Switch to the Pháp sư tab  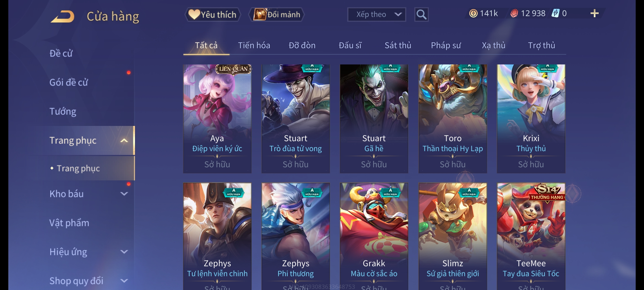pos(446,45)
